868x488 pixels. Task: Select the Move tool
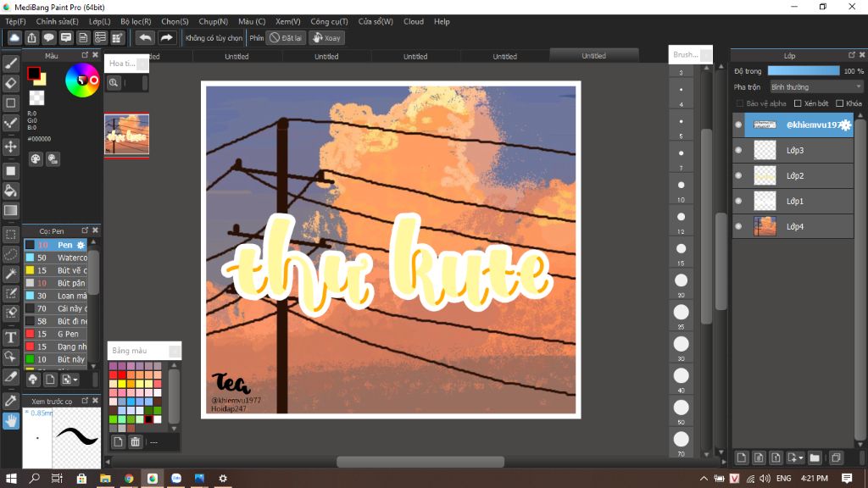click(x=10, y=147)
